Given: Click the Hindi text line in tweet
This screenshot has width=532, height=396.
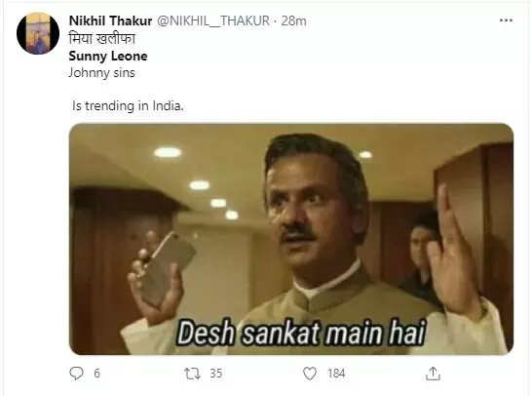Looking at the screenshot, I should pyautogui.click(x=101, y=39).
